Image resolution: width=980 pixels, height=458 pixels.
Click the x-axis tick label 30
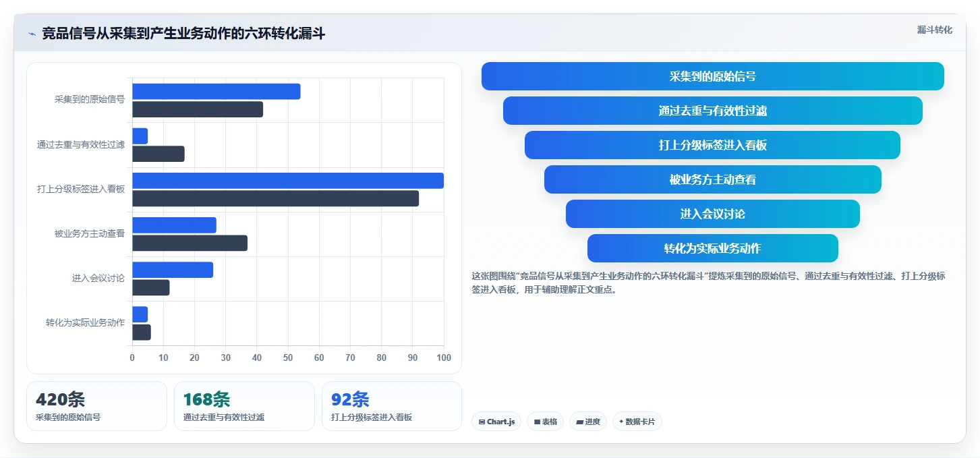click(226, 357)
